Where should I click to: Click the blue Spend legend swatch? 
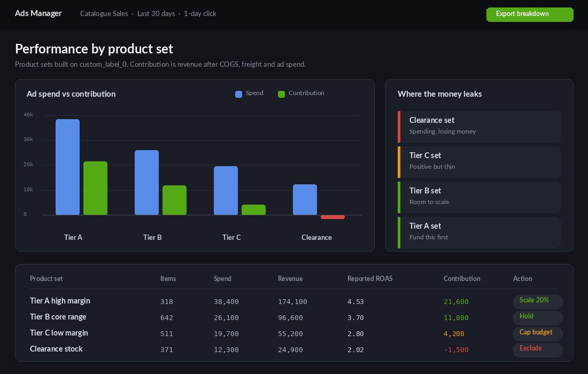pos(238,94)
